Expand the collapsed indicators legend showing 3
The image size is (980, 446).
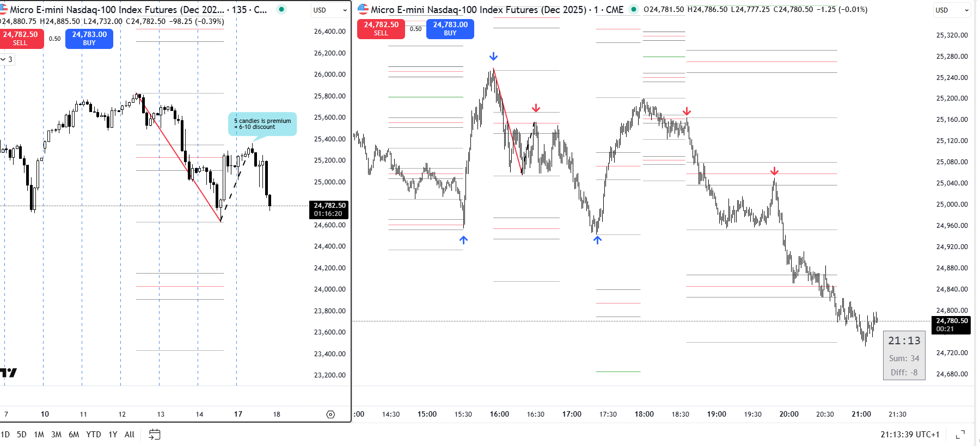click(x=7, y=59)
